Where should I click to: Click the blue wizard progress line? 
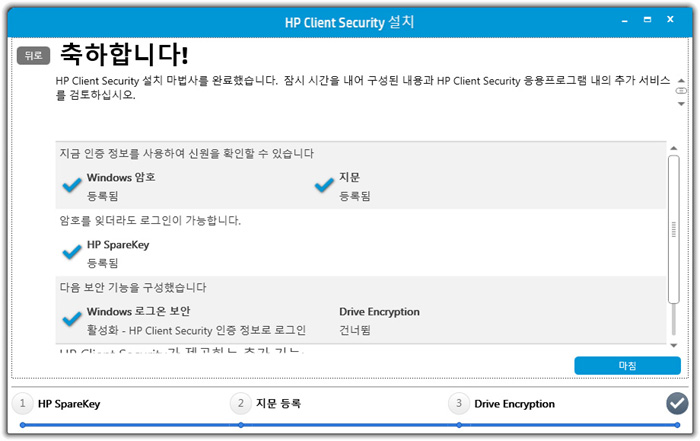click(x=350, y=425)
